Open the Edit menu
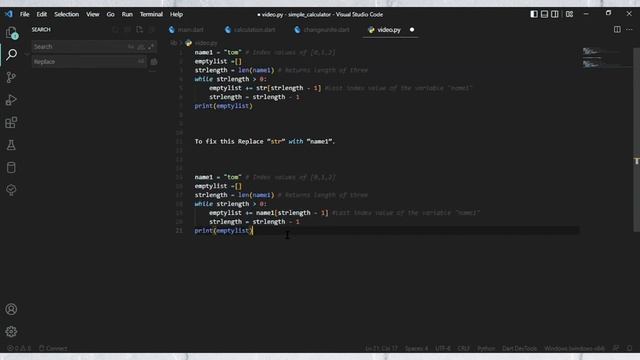This screenshot has height=360, width=640. (42, 14)
